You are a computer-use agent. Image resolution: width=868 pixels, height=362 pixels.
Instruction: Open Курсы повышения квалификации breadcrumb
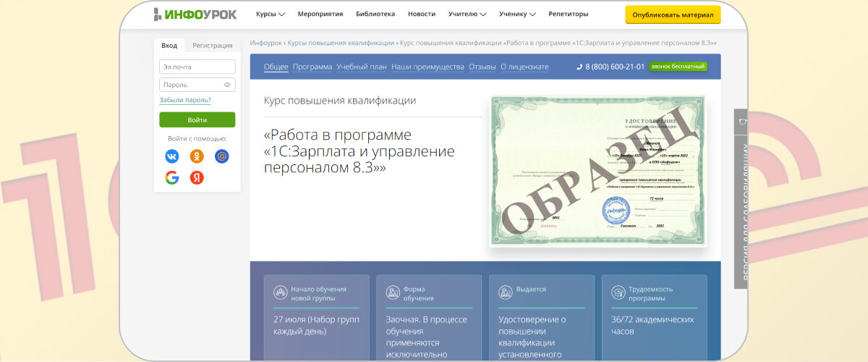coord(341,43)
